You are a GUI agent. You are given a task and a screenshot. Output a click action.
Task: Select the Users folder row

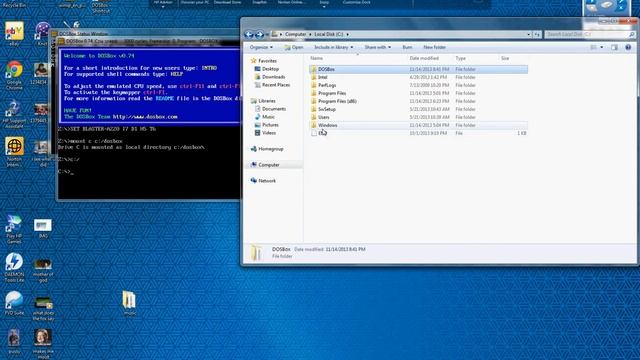pyautogui.click(x=418, y=117)
